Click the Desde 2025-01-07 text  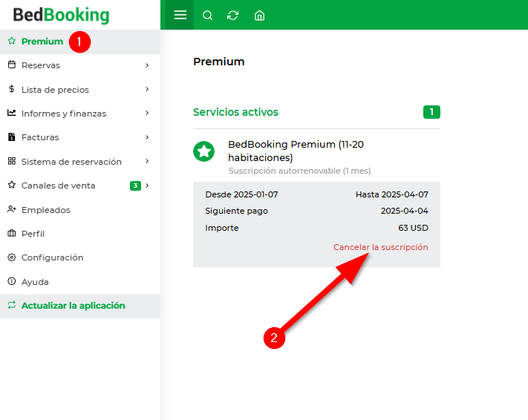tap(241, 194)
